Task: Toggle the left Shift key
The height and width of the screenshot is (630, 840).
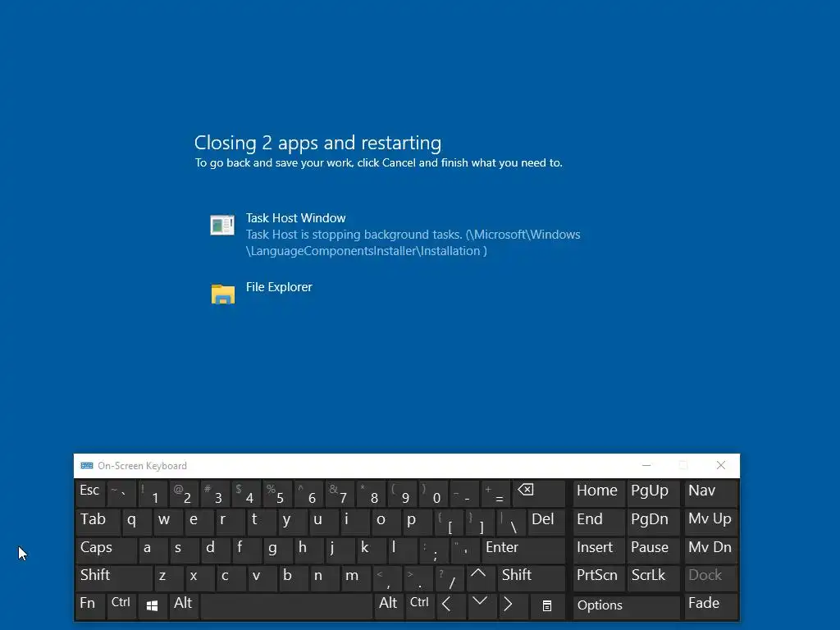Action: pos(114,577)
